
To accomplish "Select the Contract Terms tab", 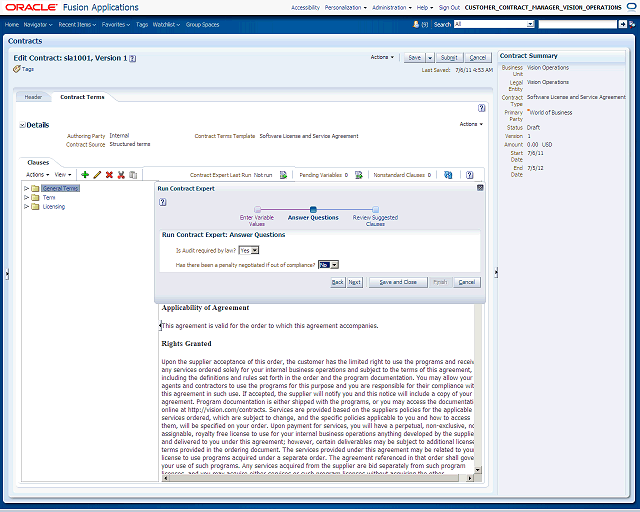I will [82, 97].
